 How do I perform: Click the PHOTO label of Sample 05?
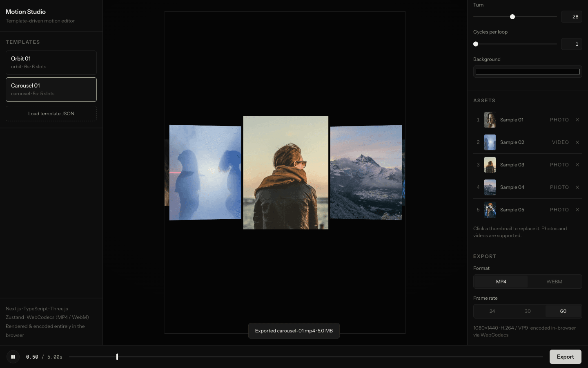click(559, 210)
